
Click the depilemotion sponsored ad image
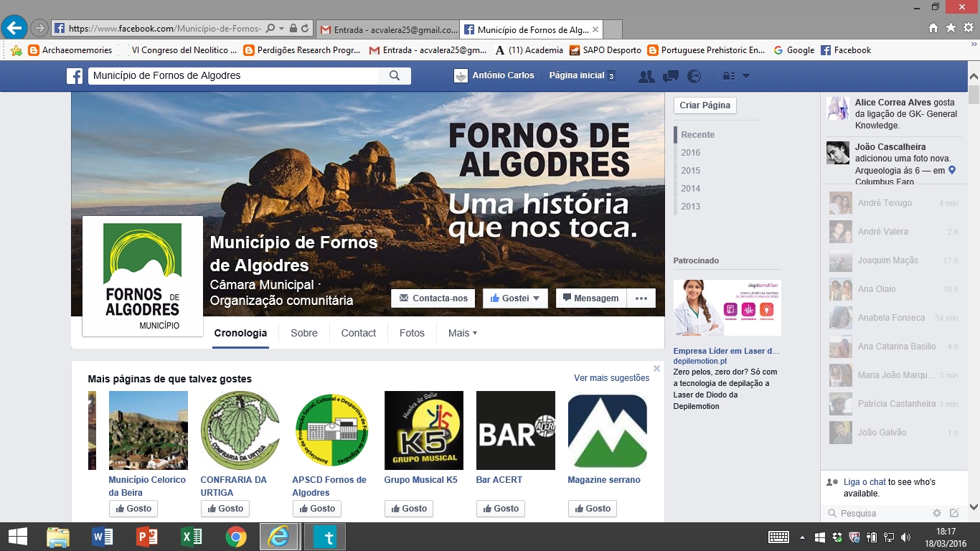727,308
